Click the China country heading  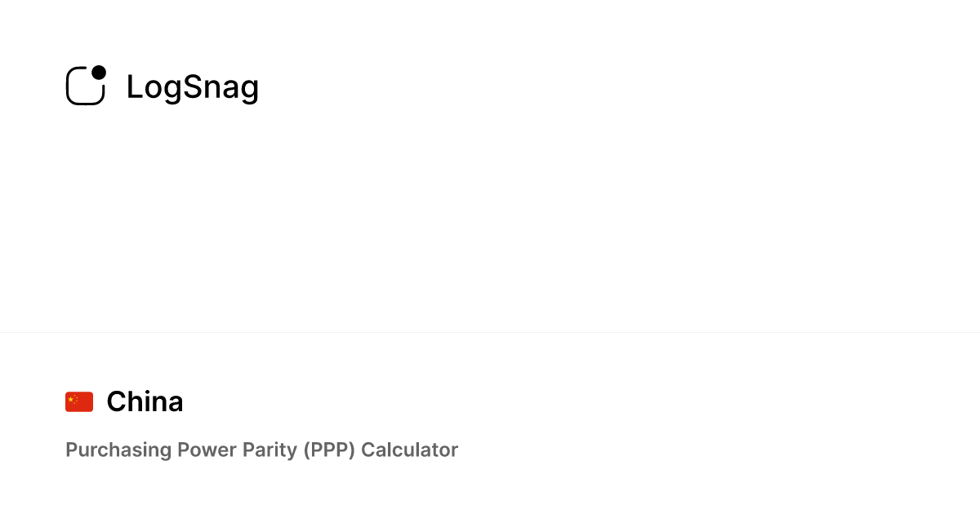click(145, 401)
